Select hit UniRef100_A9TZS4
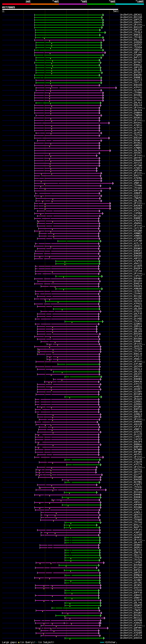 click(x=131, y=163)
